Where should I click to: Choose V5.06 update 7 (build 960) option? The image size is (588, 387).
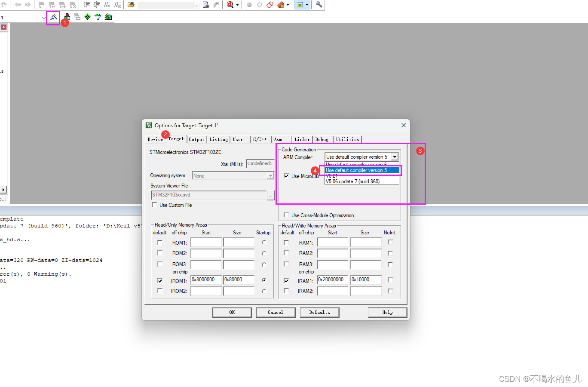pos(361,181)
